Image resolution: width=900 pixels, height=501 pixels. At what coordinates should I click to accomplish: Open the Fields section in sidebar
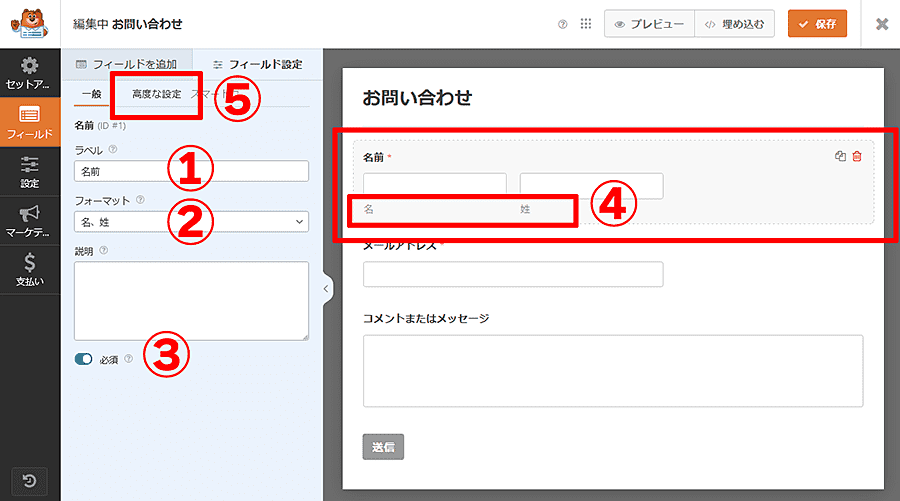[30, 122]
